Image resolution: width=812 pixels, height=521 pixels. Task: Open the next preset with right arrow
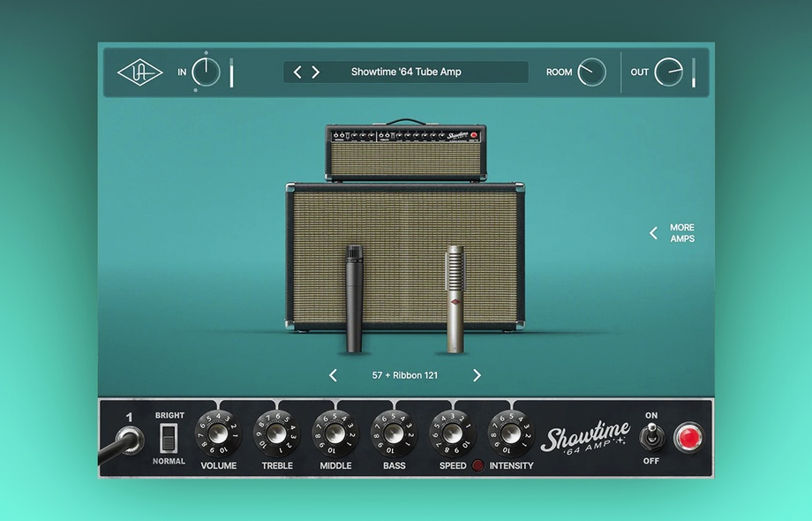(x=316, y=72)
